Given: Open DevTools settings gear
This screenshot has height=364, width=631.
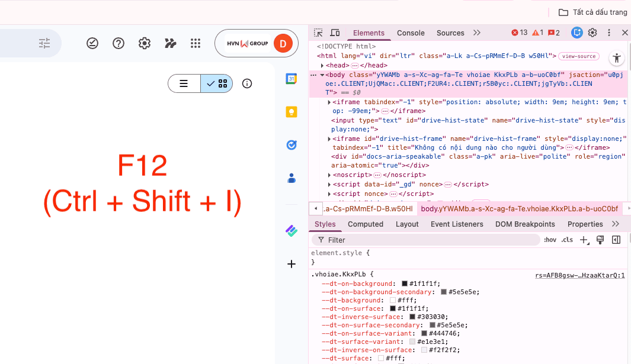Looking at the screenshot, I should coord(592,33).
